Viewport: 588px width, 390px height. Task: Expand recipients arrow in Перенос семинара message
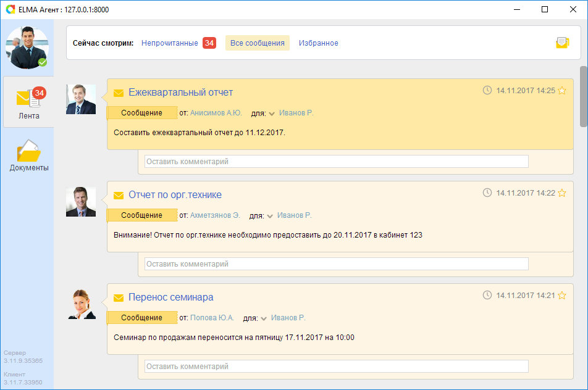(x=264, y=318)
